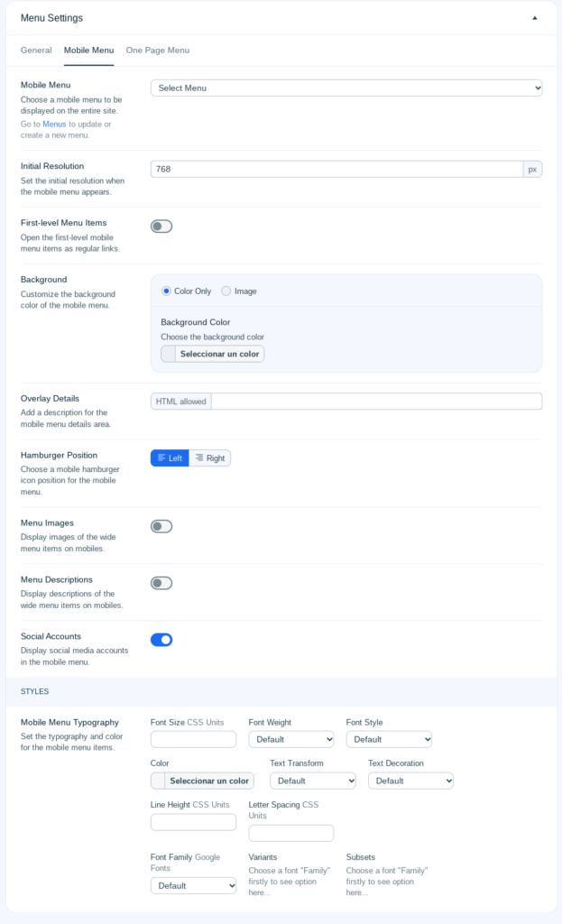Click the Hamburger Position label

point(59,455)
